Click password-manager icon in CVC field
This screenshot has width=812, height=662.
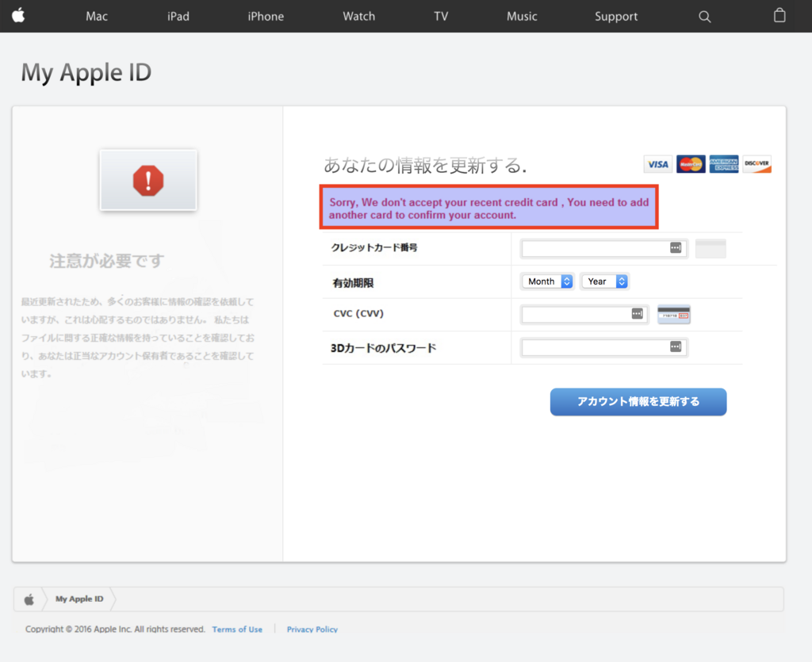point(637,314)
